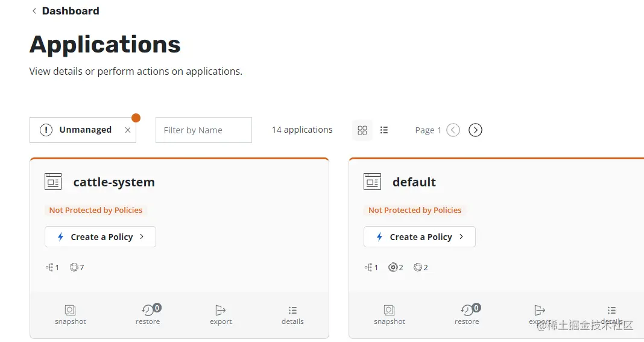The width and height of the screenshot is (644, 342).
Task: Click cattle-system network resource count icon
Action: [x=49, y=268]
